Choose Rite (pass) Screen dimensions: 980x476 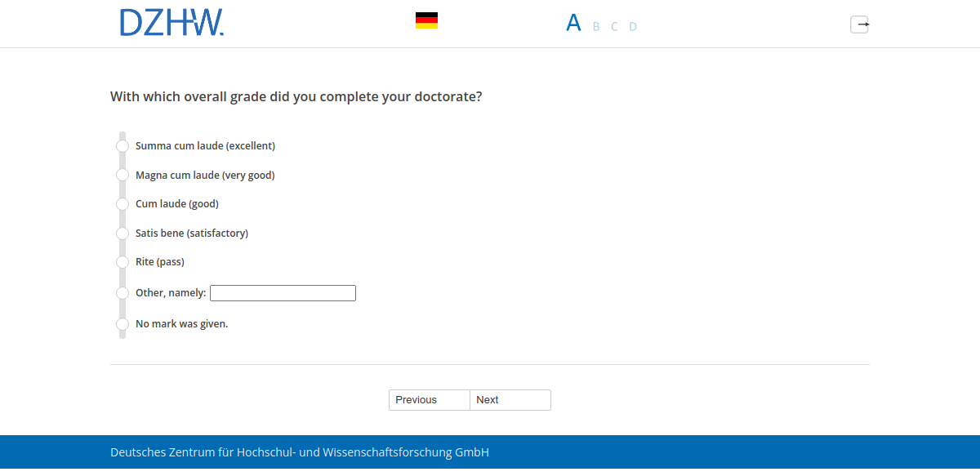122,262
